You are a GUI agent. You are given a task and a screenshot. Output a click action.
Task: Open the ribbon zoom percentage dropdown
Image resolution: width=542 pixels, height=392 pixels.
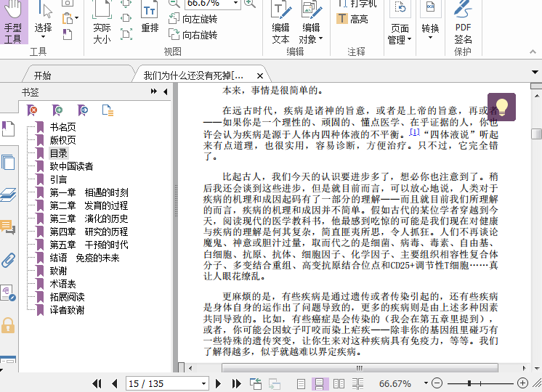[x=235, y=3]
